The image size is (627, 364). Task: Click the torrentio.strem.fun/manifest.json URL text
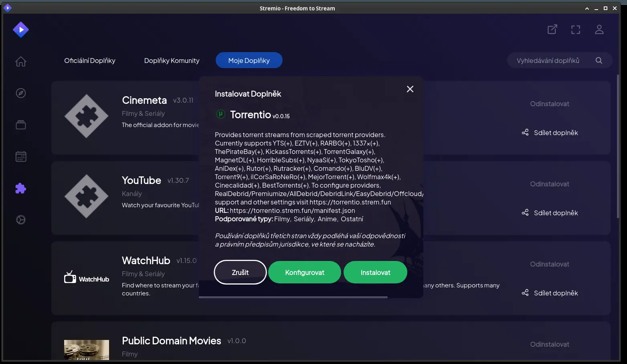[292, 210]
